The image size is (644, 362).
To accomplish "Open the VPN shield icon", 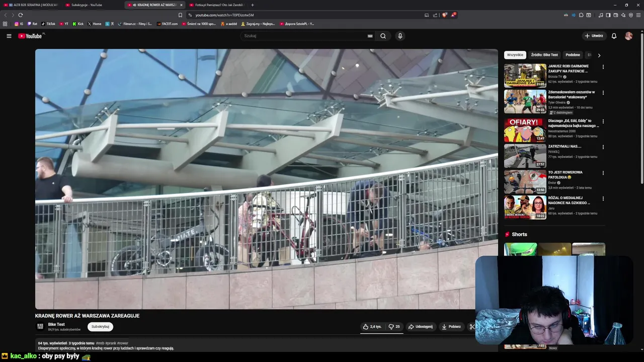I will tap(631, 15).
